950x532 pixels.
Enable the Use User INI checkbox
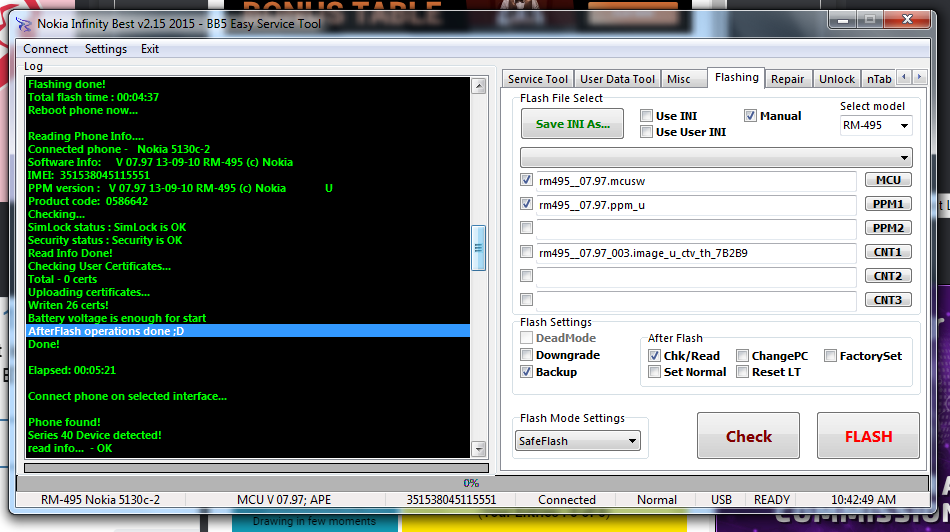point(646,131)
